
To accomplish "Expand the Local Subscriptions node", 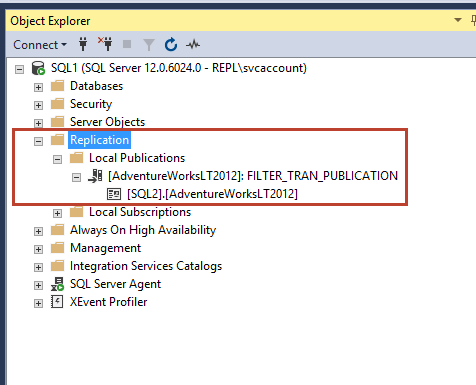I will [57, 213].
